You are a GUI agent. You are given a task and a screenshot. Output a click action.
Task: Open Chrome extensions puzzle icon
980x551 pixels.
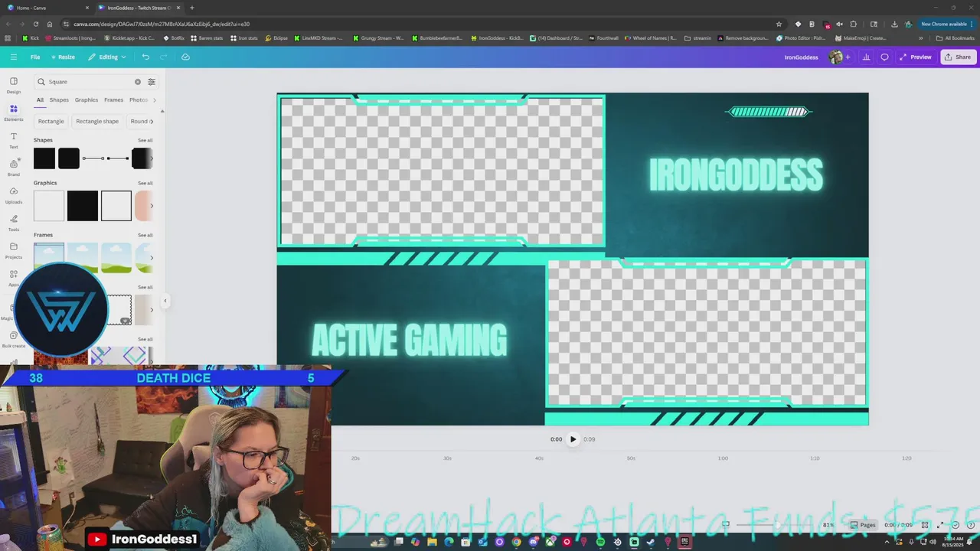(x=854, y=24)
